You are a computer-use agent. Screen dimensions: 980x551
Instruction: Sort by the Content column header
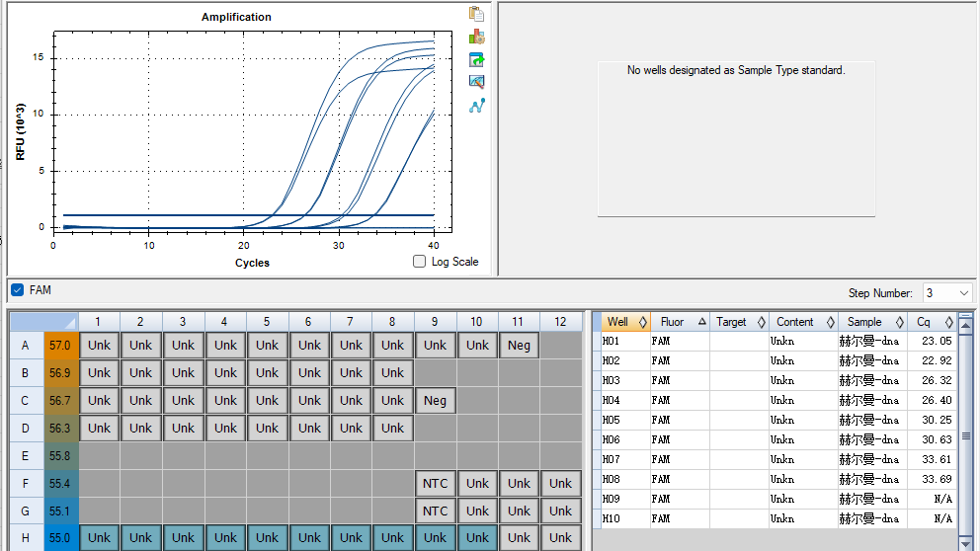click(x=804, y=322)
